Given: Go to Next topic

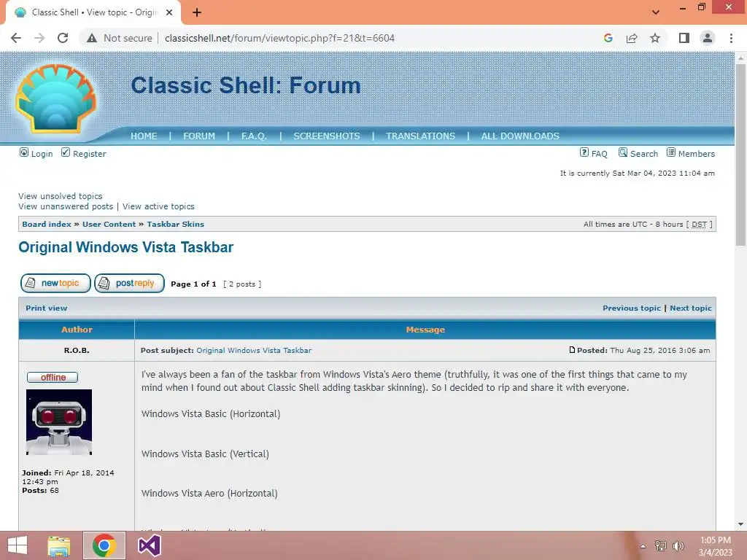Looking at the screenshot, I should [690, 308].
